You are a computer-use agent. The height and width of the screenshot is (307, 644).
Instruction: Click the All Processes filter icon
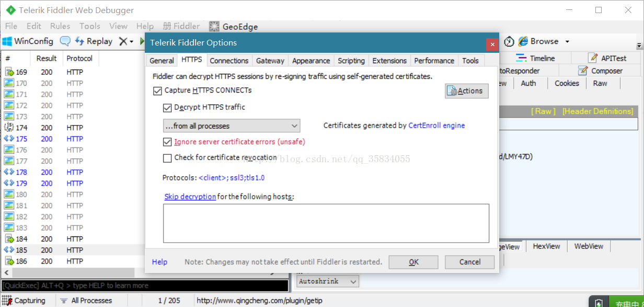coord(64,301)
